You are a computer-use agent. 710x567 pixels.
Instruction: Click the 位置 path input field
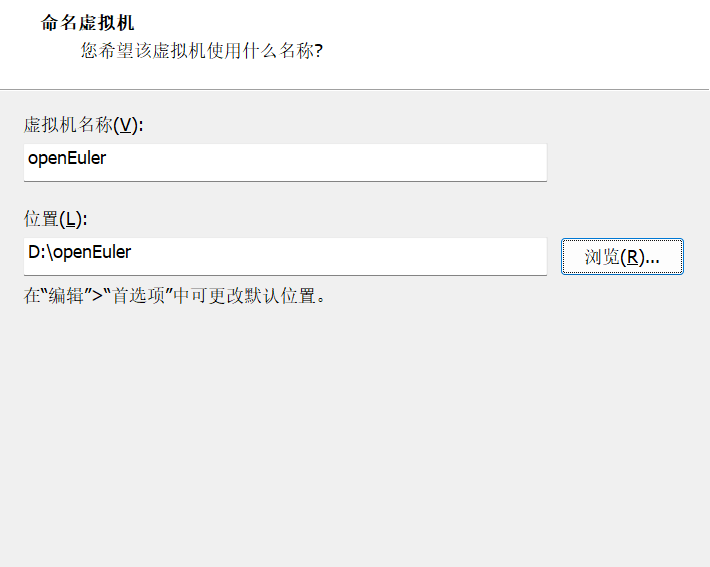tap(285, 256)
